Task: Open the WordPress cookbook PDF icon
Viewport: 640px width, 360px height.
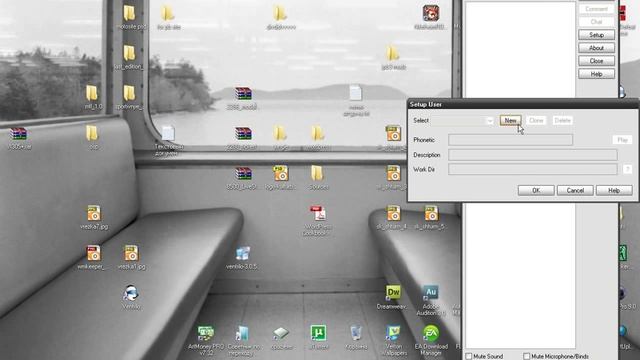Action: (318, 213)
